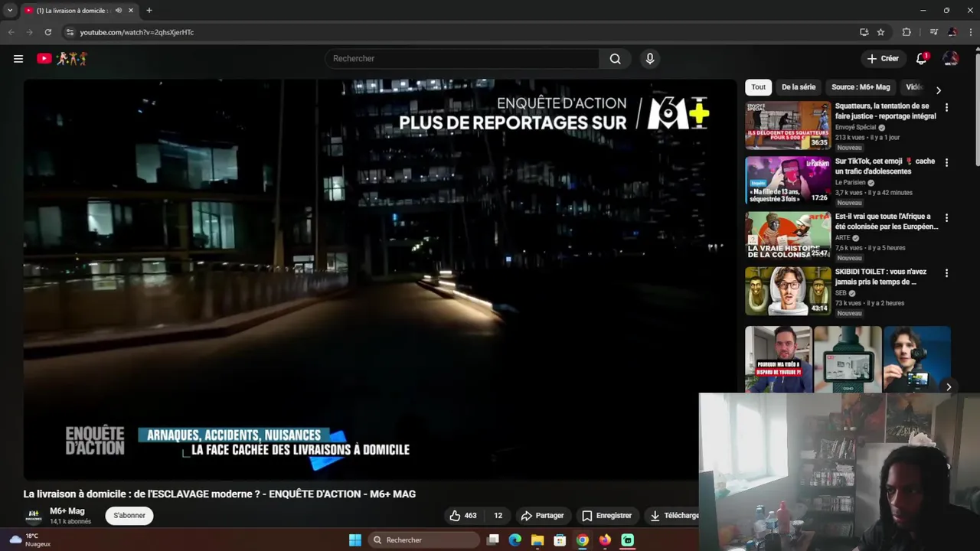Screen dimensions: 980x551
Task: Open the Squatteurs reportage thumbnail
Action: 788,126
